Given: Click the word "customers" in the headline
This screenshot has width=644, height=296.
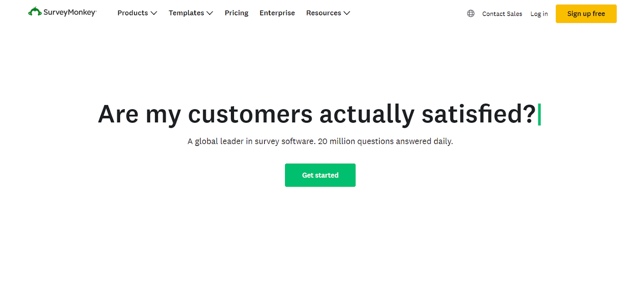Looking at the screenshot, I should 250,114.
